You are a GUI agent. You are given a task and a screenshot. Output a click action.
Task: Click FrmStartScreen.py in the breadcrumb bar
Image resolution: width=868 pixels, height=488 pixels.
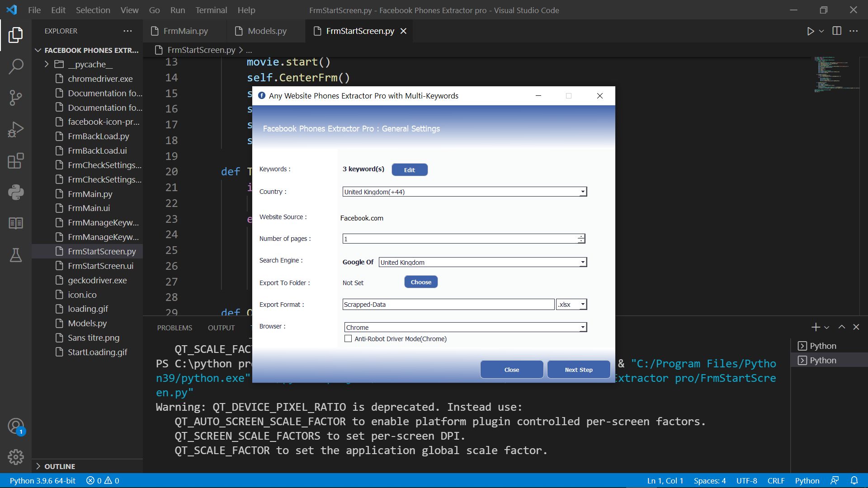(201, 50)
